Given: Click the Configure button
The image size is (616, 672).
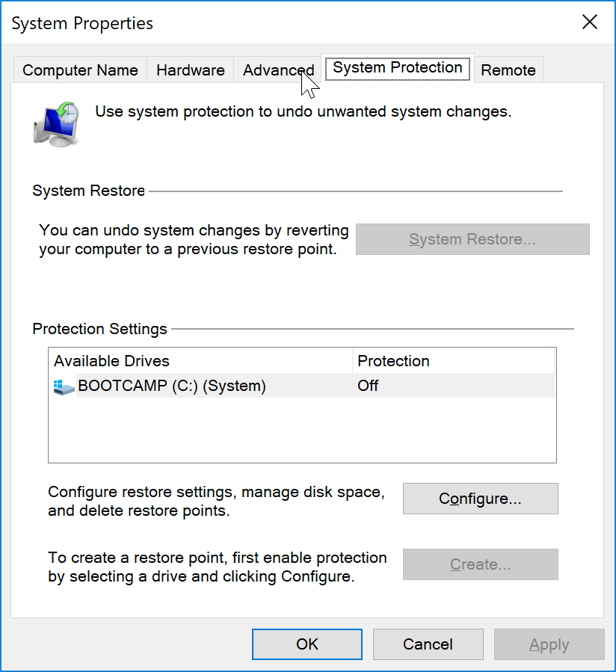Looking at the screenshot, I should pyautogui.click(x=480, y=499).
